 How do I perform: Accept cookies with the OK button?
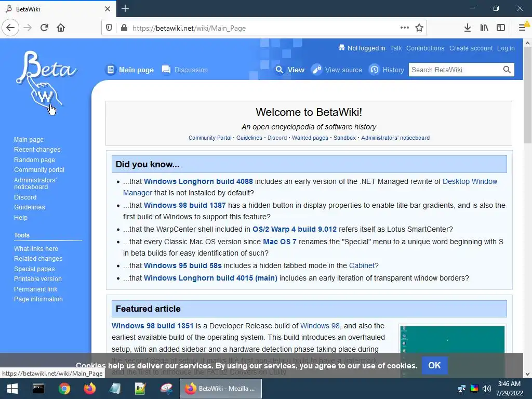[434, 365]
